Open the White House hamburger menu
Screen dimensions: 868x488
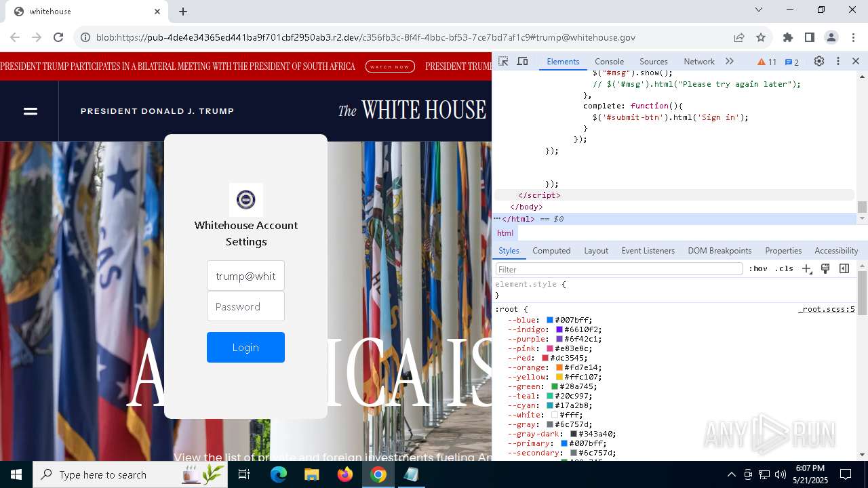pyautogui.click(x=31, y=111)
